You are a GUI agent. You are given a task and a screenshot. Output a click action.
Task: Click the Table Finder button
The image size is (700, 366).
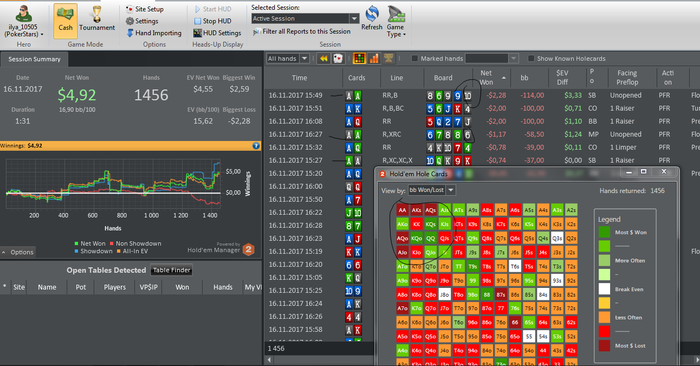171,270
